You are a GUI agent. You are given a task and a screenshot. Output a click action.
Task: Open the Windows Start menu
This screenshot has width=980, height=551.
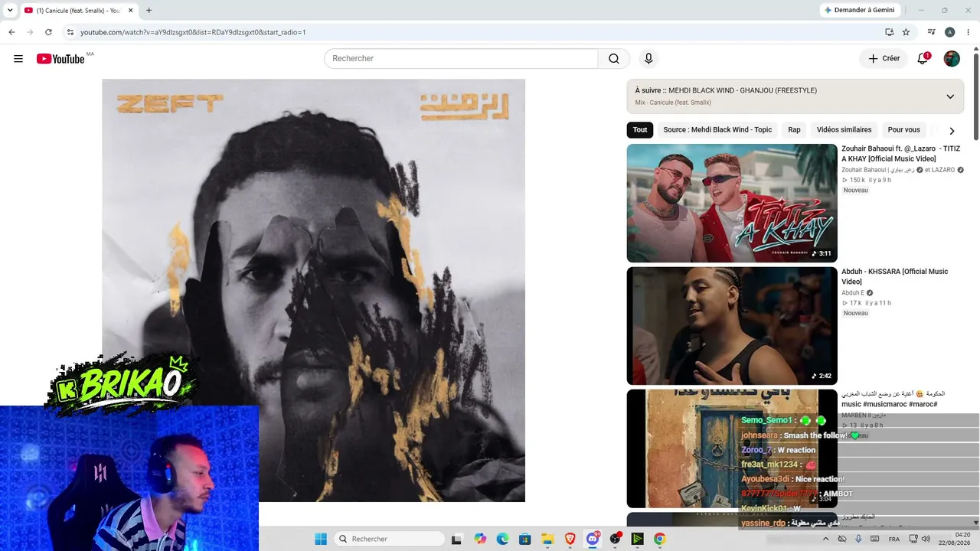click(x=321, y=539)
